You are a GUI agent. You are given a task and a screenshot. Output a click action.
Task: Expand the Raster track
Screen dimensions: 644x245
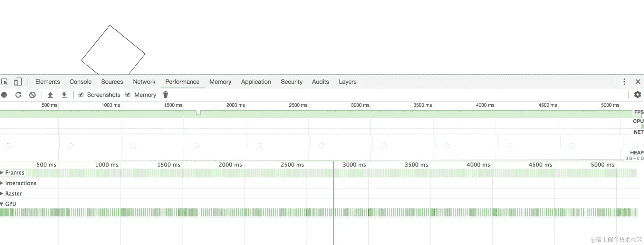[x=2, y=194]
